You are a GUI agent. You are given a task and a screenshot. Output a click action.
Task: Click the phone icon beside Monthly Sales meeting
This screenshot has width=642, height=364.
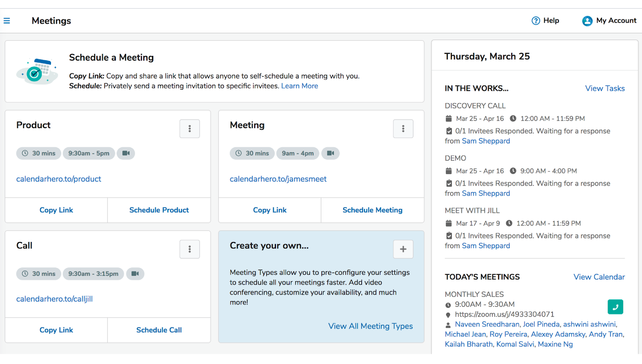[616, 307]
